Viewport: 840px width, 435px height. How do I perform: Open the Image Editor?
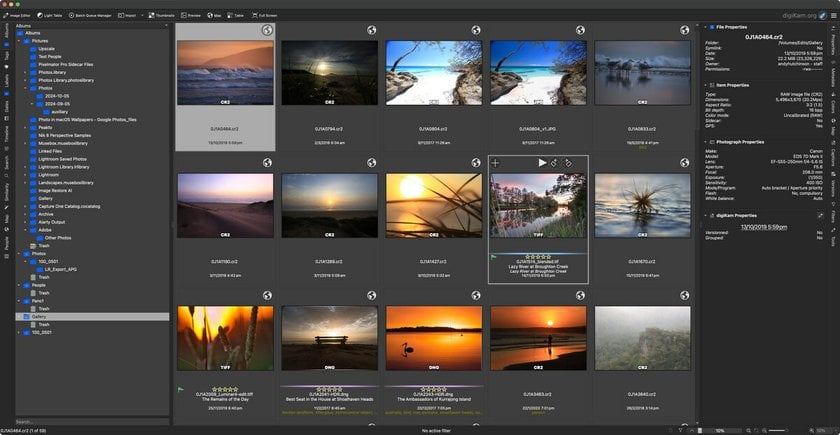coord(17,16)
